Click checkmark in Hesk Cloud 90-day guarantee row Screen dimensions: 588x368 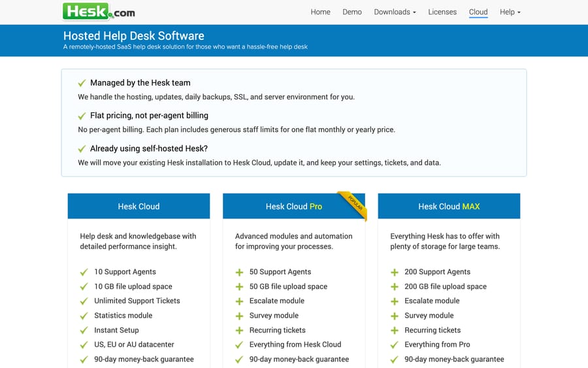coord(84,360)
